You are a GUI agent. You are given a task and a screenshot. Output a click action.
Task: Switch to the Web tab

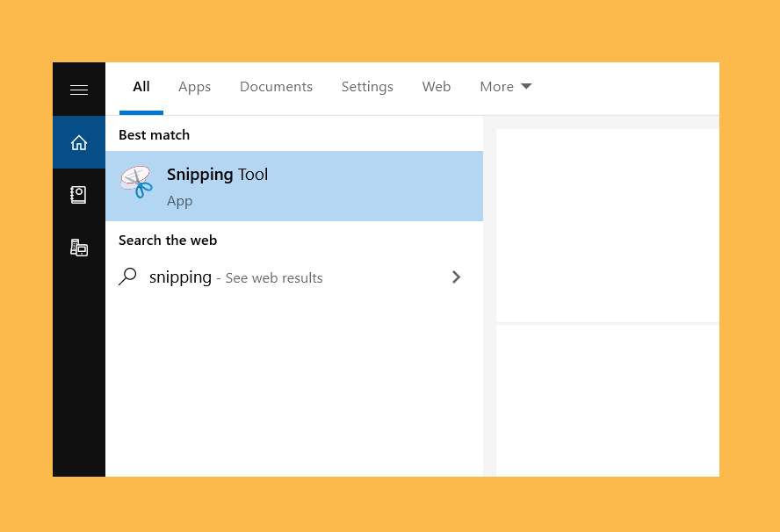pos(437,87)
